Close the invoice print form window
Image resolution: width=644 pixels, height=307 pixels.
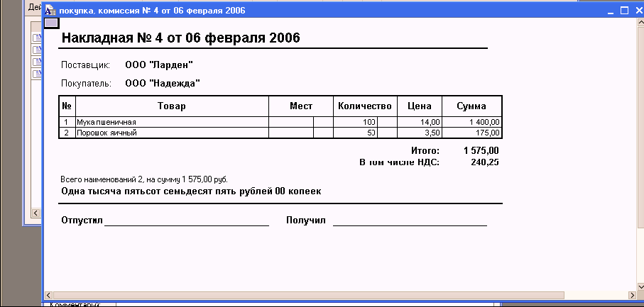coord(638,11)
